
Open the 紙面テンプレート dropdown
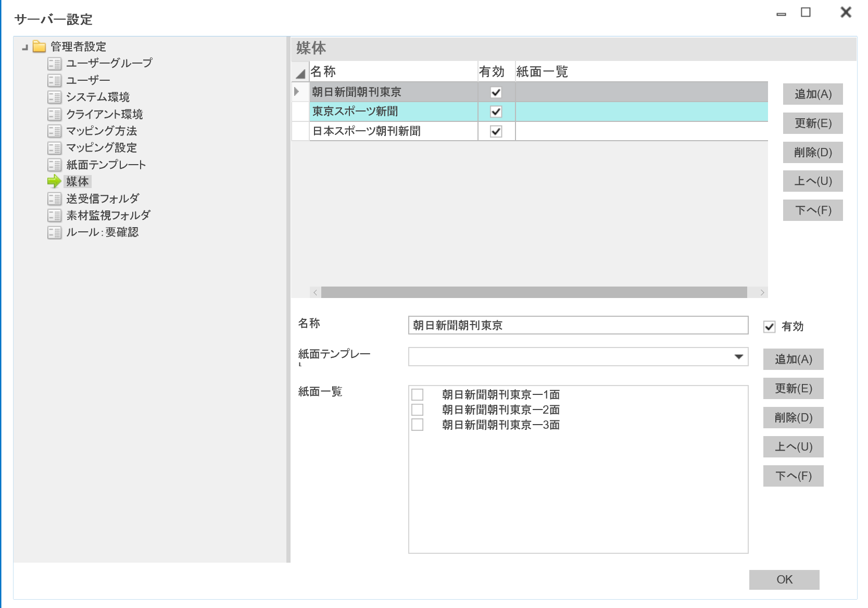point(739,357)
